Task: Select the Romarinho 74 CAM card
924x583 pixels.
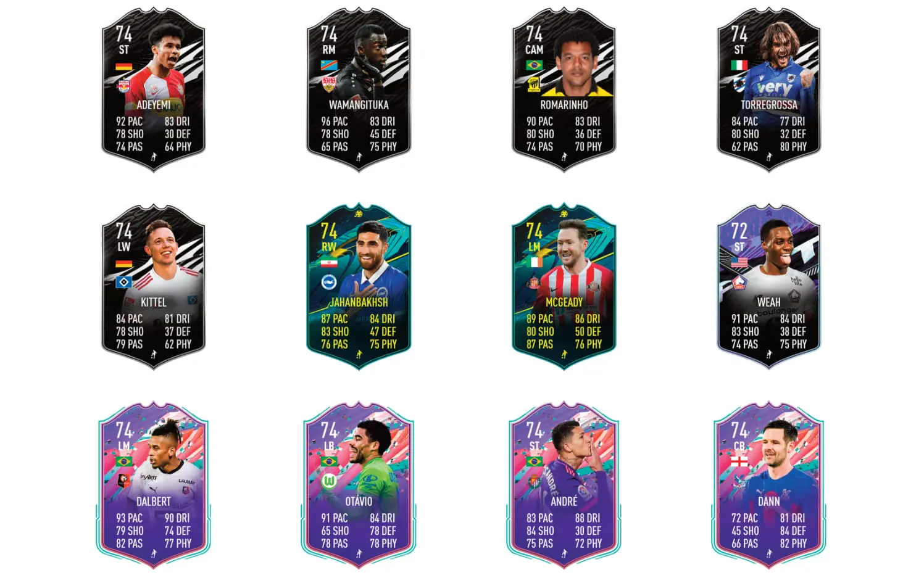Action: pyautogui.click(x=564, y=89)
